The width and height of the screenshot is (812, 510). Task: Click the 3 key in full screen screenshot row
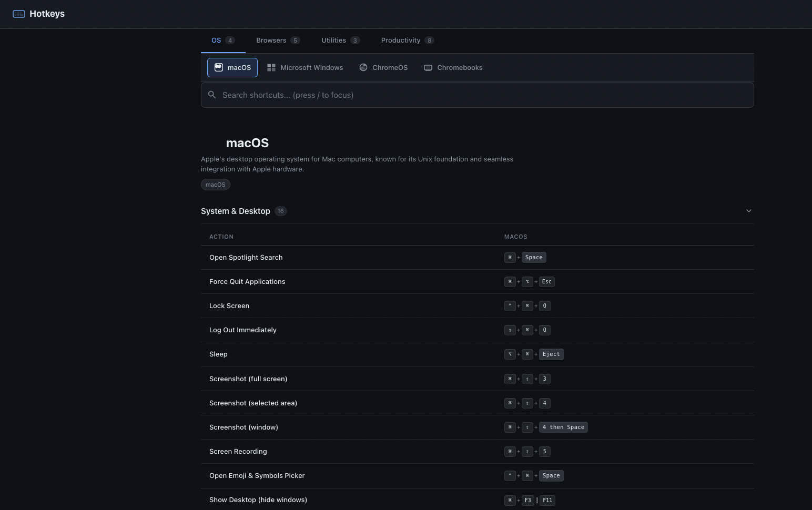[544, 379]
